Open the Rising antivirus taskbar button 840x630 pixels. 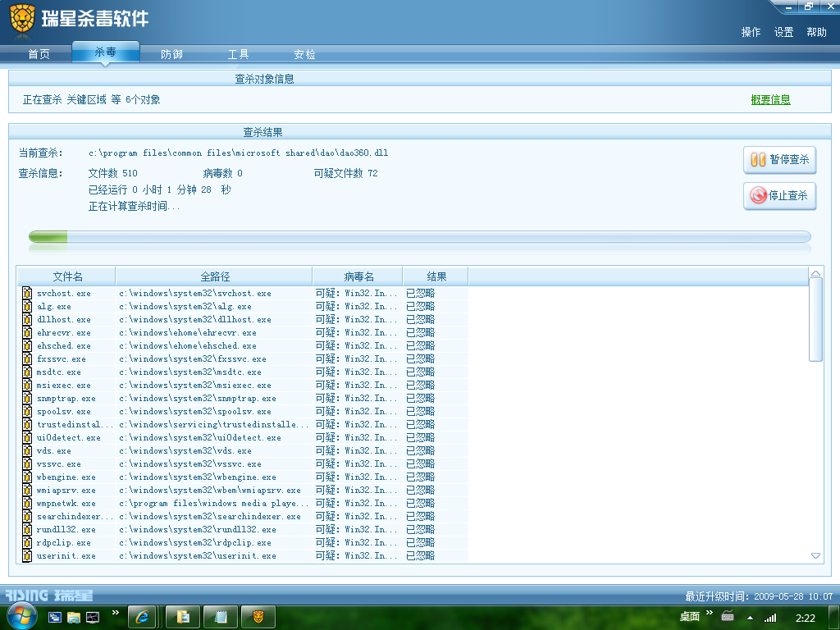(258, 617)
